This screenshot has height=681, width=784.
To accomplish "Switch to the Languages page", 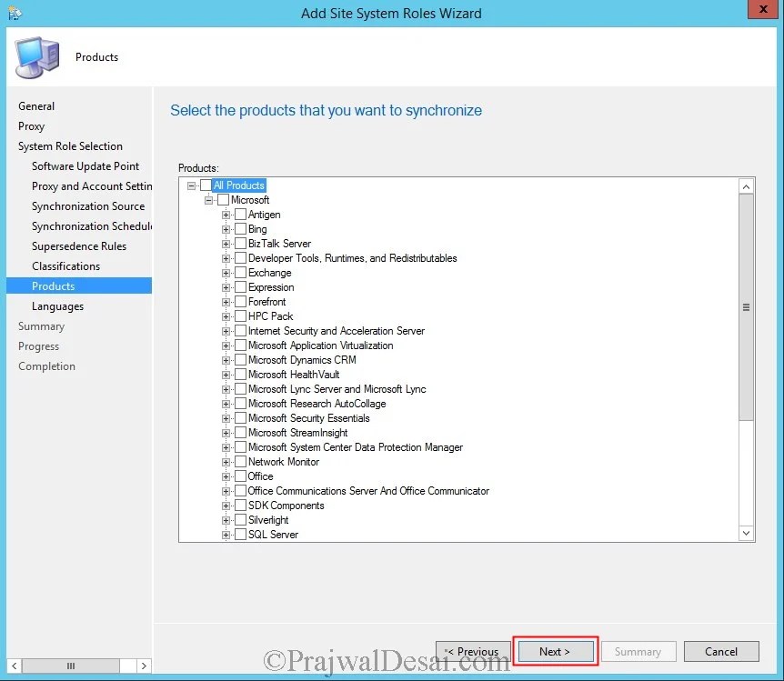I will (57, 305).
